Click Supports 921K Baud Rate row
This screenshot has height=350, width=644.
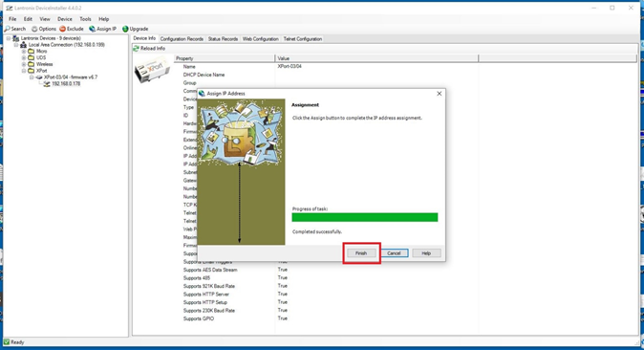(x=209, y=286)
